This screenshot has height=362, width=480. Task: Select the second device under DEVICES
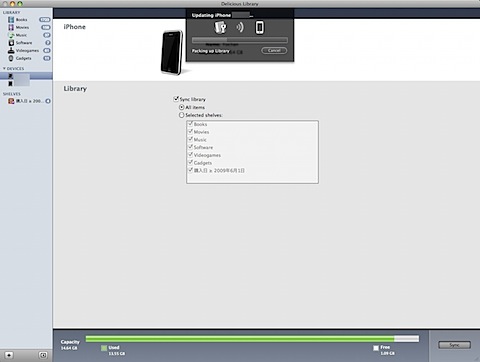(26, 84)
